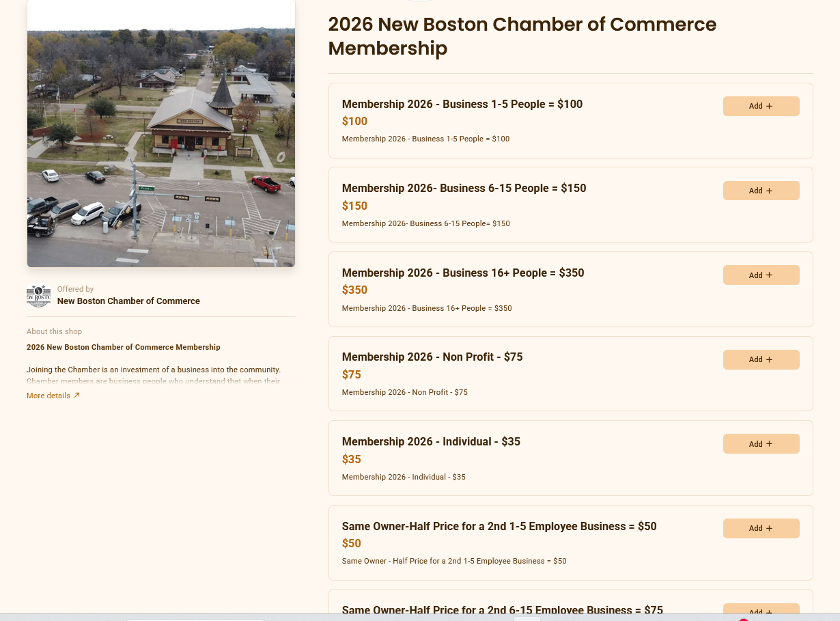840x621 pixels.
Task: Click the orange $35 price
Action: pos(352,459)
